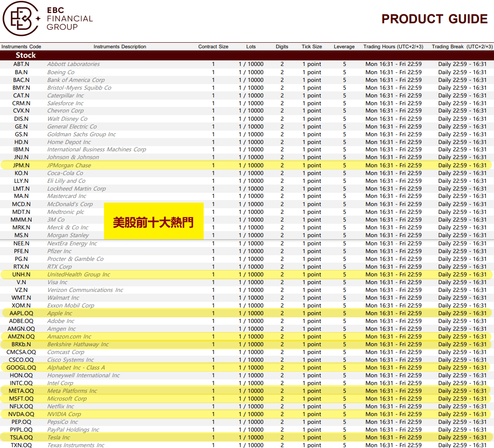The image size is (494, 448).
Task: Click the Verizon Communications Inc description
Action: pos(85,290)
